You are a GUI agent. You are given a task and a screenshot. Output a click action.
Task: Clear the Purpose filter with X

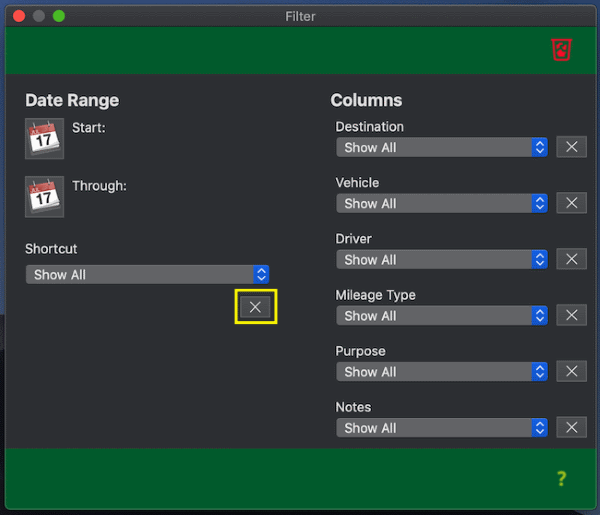coord(571,371)
